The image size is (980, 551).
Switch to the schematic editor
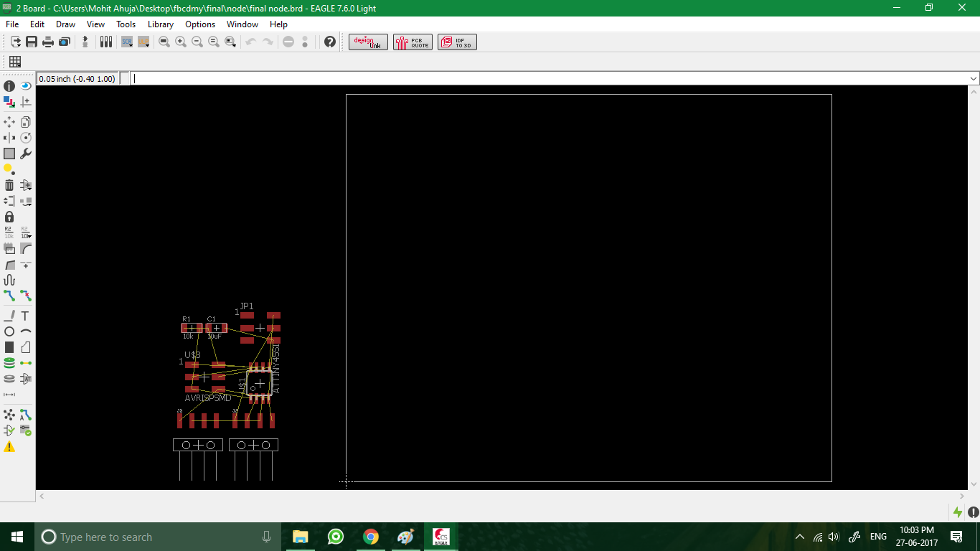click(x=85, y=42)
